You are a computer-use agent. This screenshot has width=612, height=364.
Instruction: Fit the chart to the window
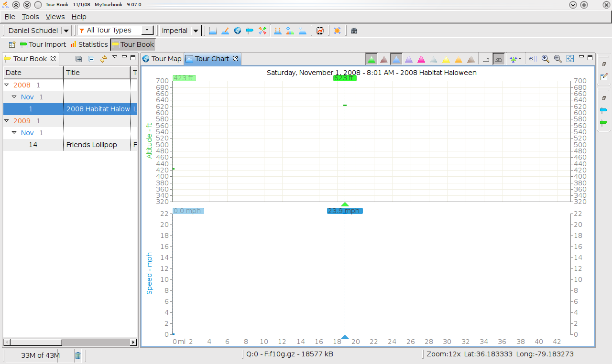[x=570, y=59]
